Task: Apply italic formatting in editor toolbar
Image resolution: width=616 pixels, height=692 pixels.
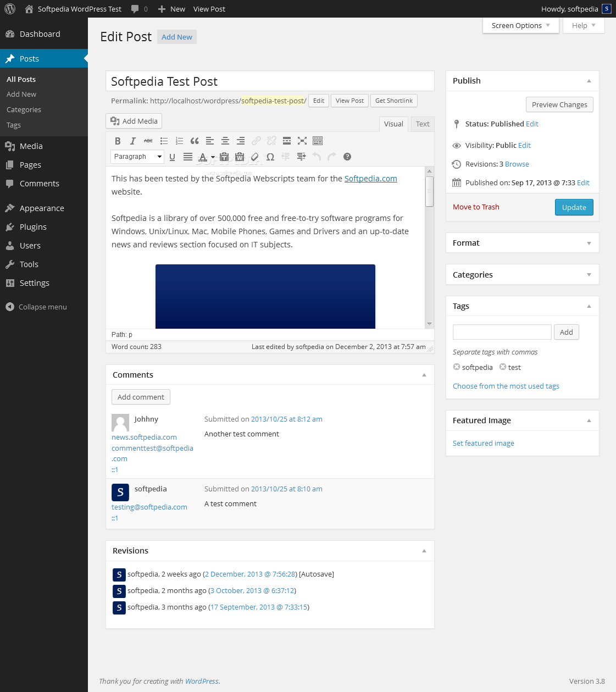Action: point(132,141)
